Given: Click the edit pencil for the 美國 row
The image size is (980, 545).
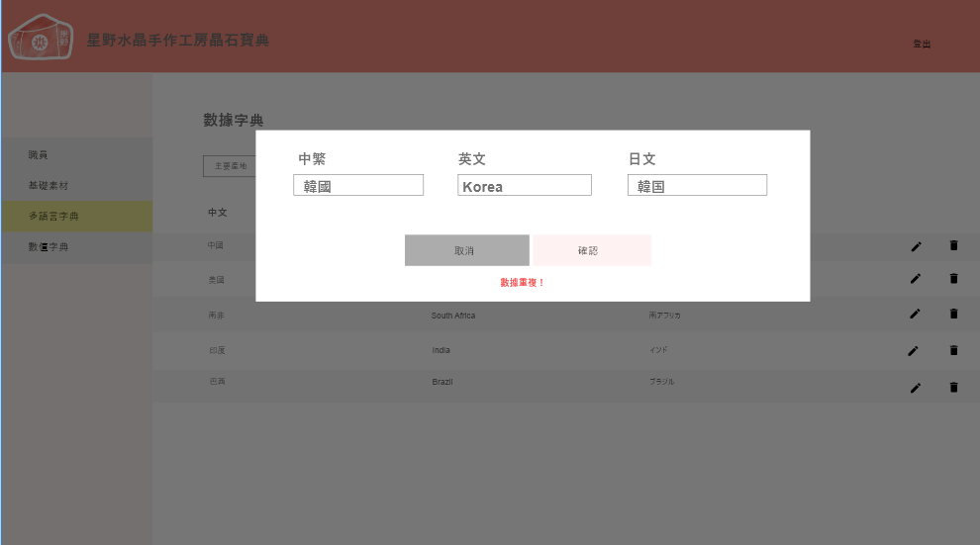Looking at the screenshot, I should point(916,279).
